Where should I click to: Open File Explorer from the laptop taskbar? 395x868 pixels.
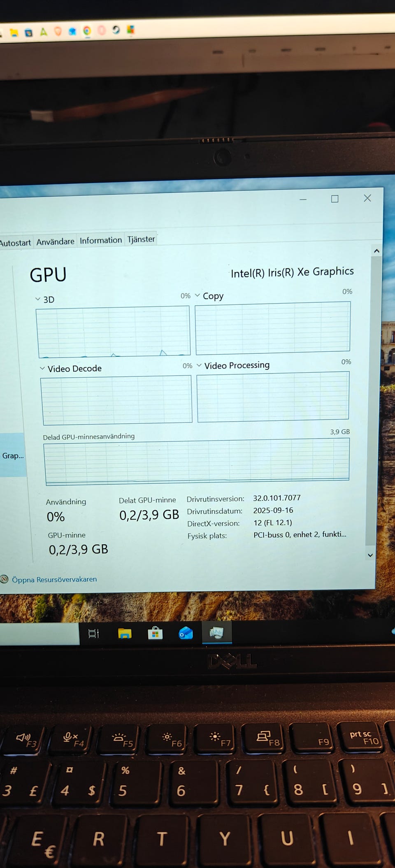pyautogui.click(x=125, y=633)
